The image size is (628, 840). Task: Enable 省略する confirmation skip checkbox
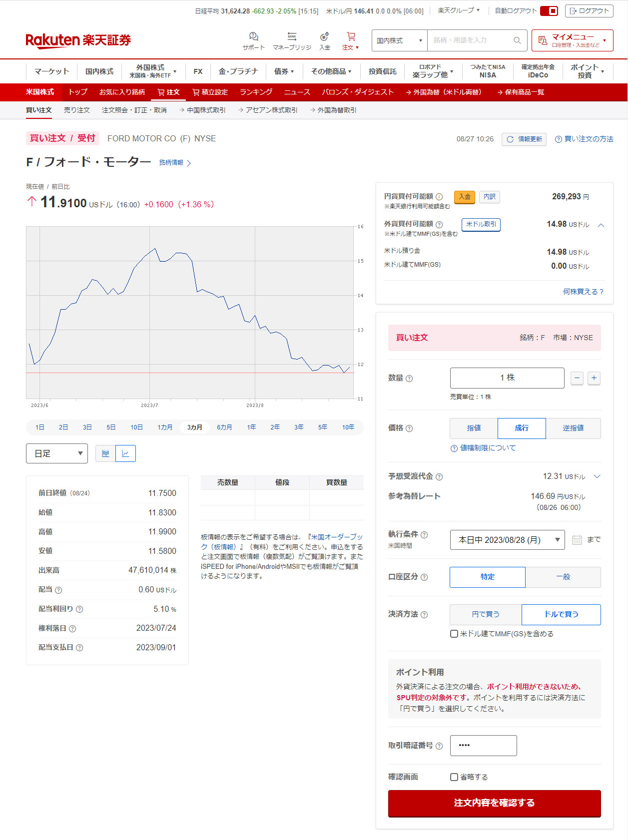454,777
